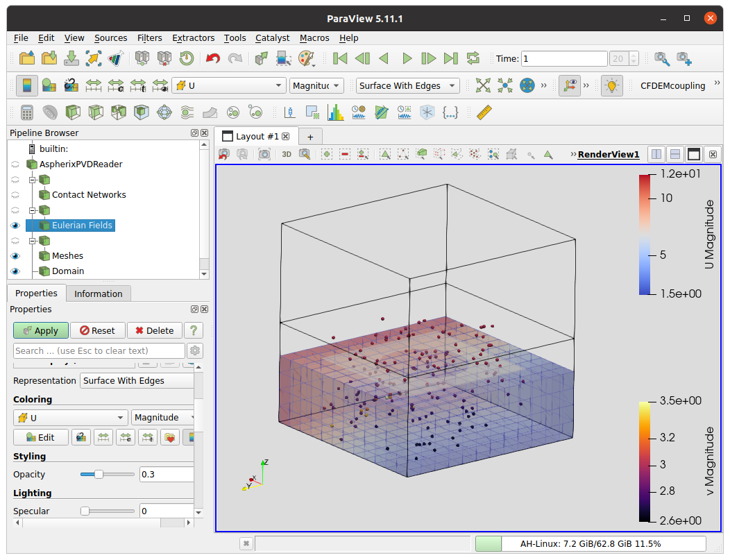Image resolution: width=730 pixels, height=560 pixels.
Task: Apply the Stream Tracer filter
Action: pos(187,112)
